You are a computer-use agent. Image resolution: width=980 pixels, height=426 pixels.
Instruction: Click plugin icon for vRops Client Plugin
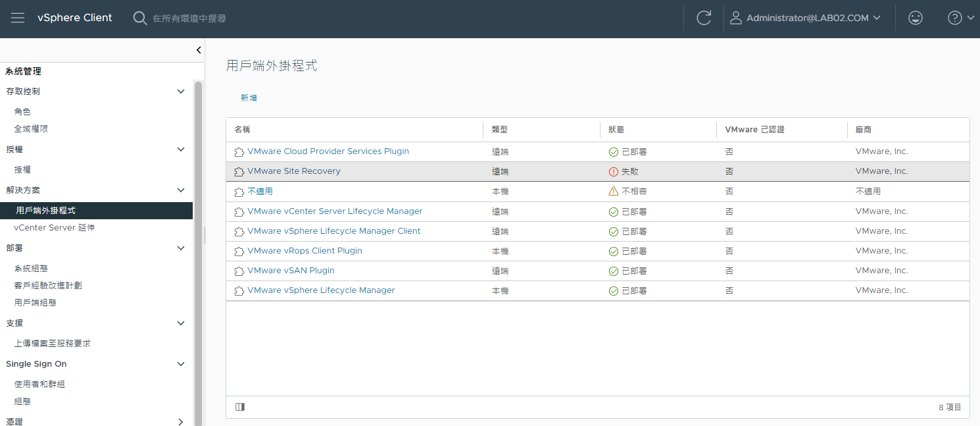coord(239,252)
